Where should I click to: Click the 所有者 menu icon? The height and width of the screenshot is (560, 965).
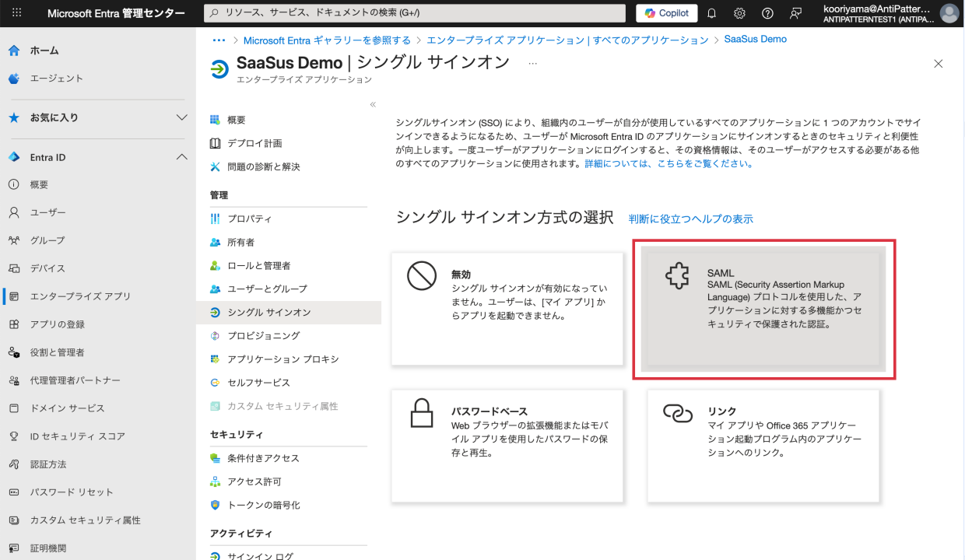point(216,242)
